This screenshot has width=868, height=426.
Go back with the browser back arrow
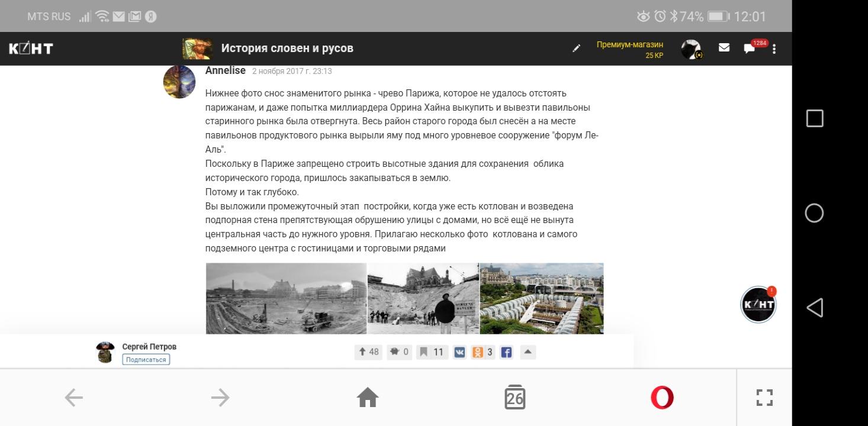pyautogui.click(x=73, y=398)
